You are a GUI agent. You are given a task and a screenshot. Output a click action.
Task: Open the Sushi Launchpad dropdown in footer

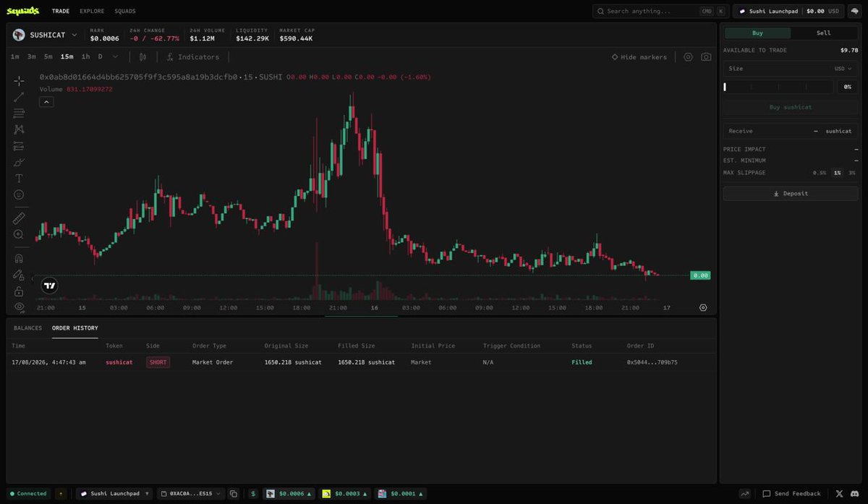point(115,494)
